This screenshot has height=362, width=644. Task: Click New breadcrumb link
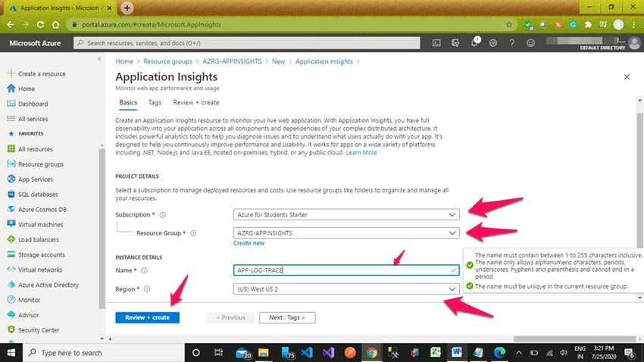(x=278, y=61)
